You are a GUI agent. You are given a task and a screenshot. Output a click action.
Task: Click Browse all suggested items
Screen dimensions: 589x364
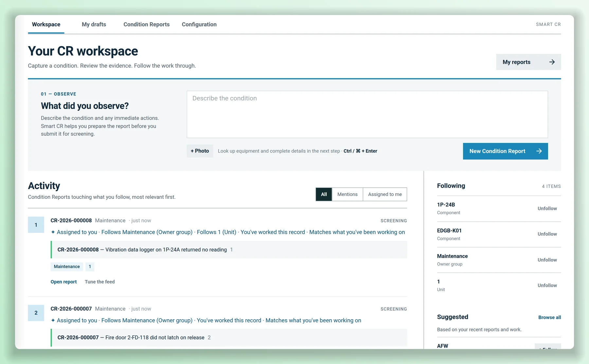pos(550,318)
